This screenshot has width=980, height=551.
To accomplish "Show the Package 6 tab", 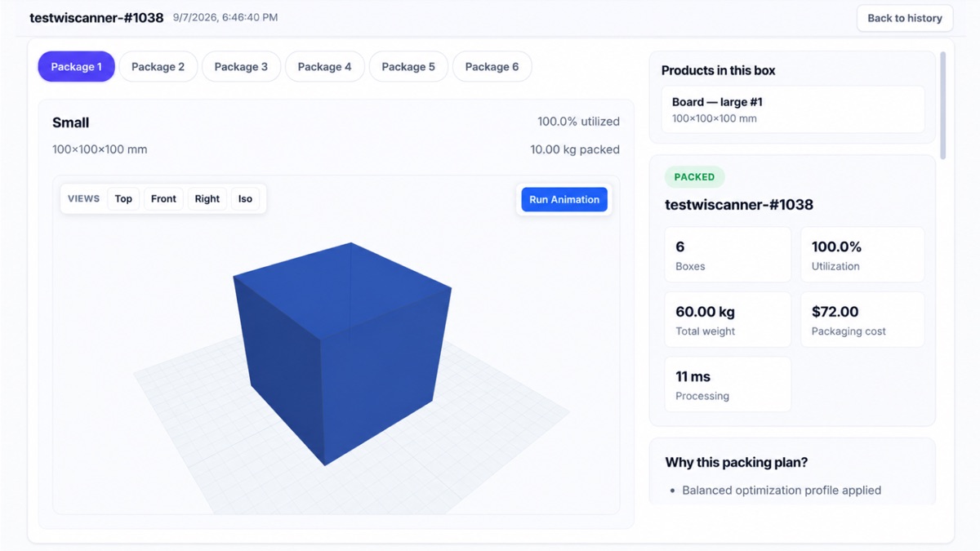I will 492,67.
